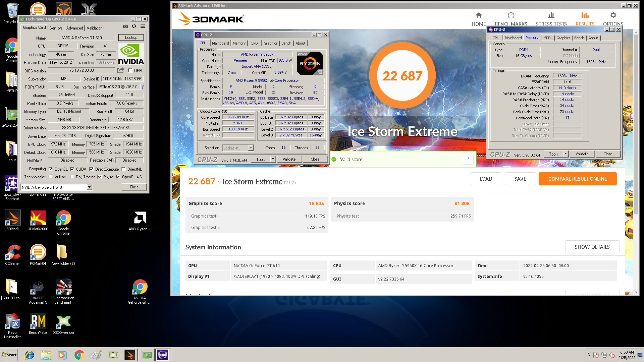Open Bench tab in CPU-Z CPU window

pos(286,43)
